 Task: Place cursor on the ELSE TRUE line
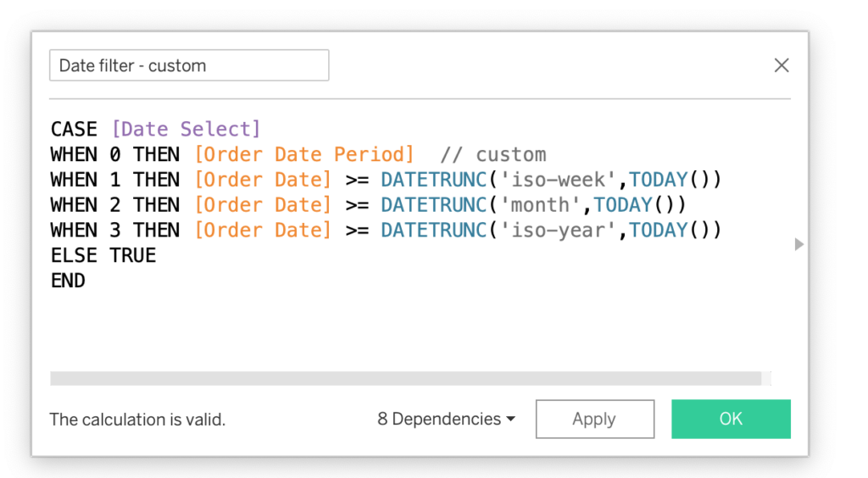103,256
